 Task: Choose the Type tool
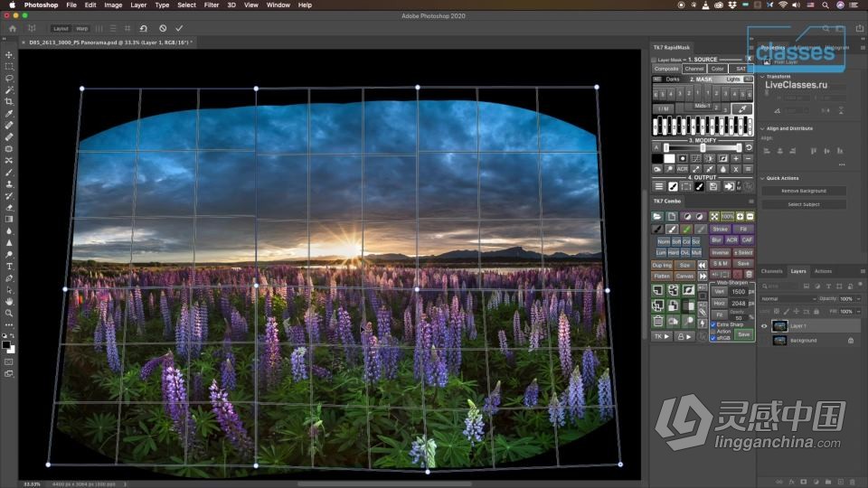point(9,267)
